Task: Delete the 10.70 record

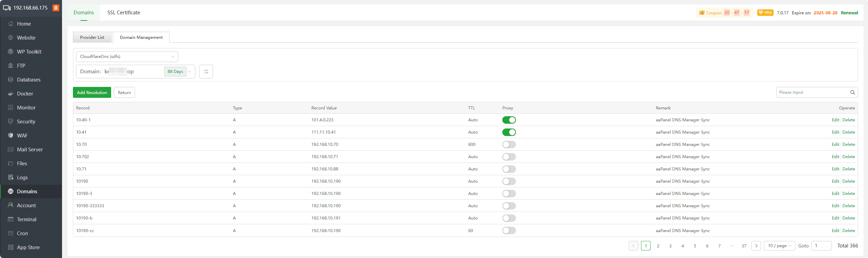Action: point(849,145)
